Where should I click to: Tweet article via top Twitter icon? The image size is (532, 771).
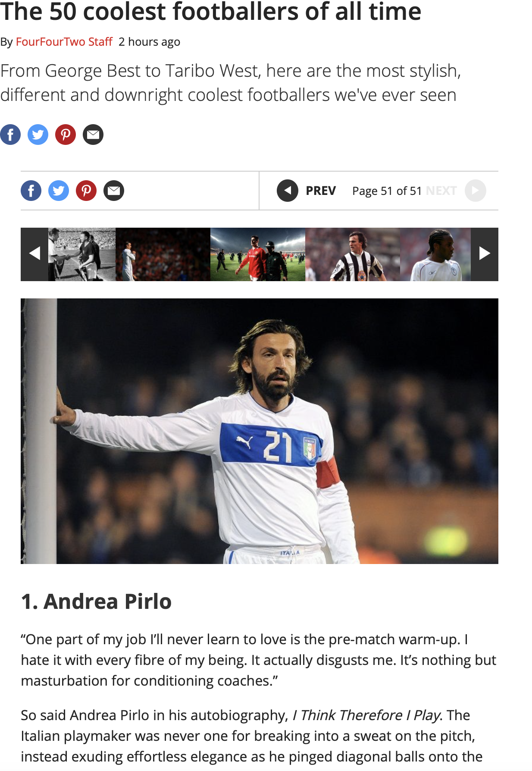(38, 135)
